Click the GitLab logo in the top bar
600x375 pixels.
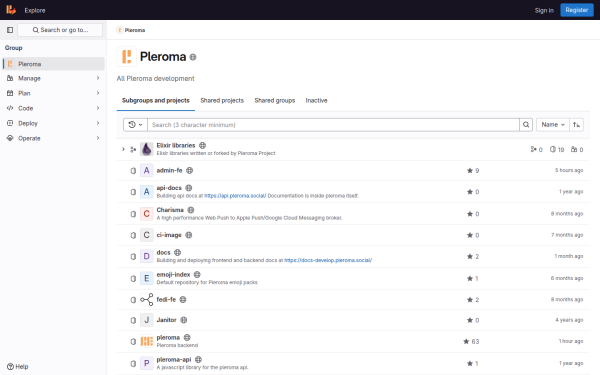11,10
